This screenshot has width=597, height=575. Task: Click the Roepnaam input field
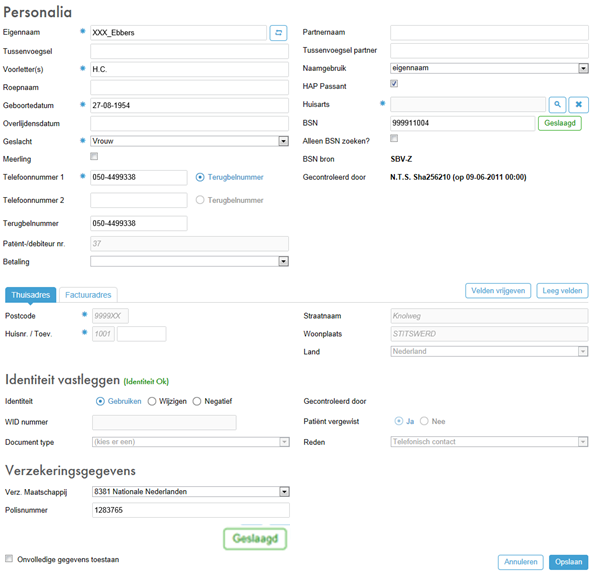pyautogui.click(x=189, y=87)
